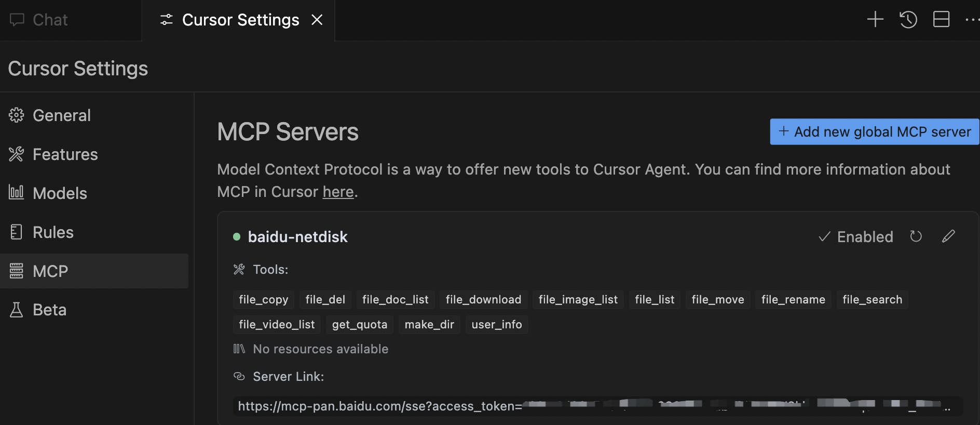
Task: Edit baidu-netdisk server with pencil icon
Action: [x=948, y=236]
